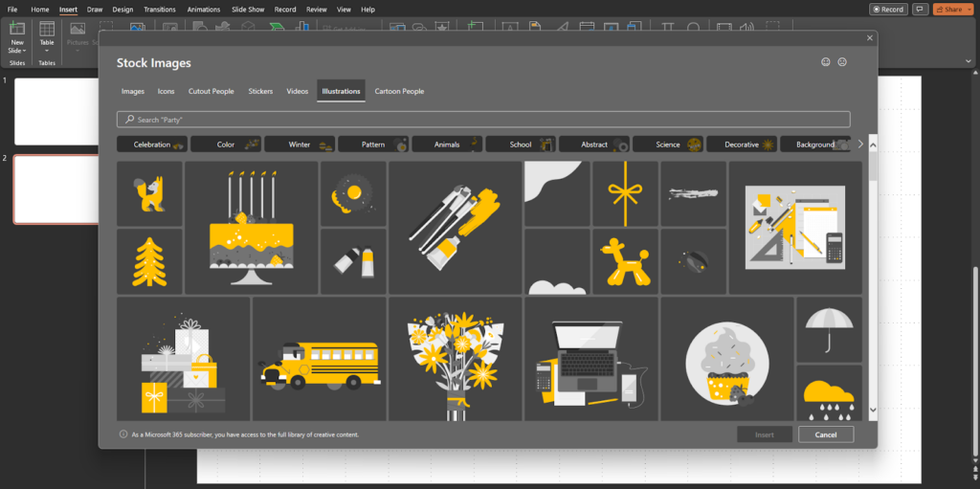Switch to the Stickers tab

click(260, 92)
